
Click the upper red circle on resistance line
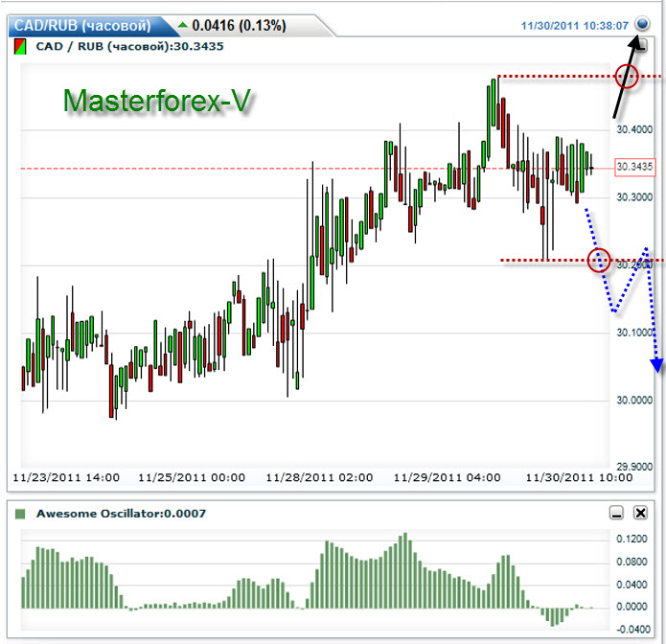[627, 77]
